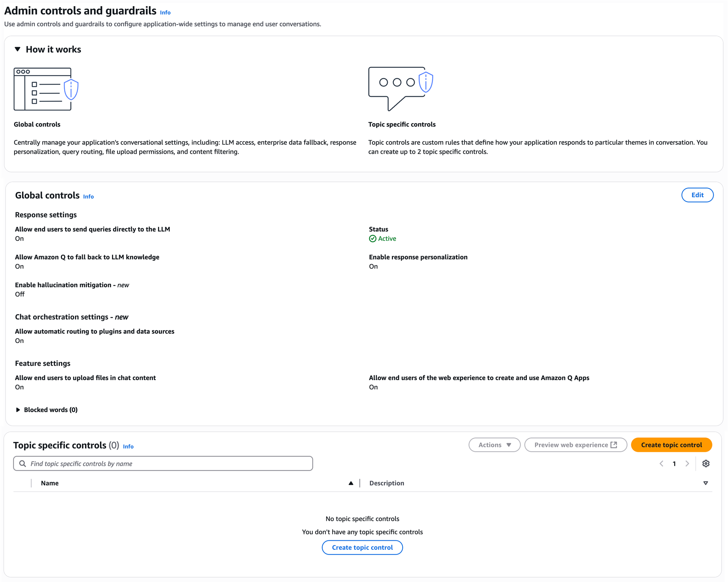Open Preview web experience
Image resolution: width=728 pixels, height=582 pixels.
click(575, 445)
